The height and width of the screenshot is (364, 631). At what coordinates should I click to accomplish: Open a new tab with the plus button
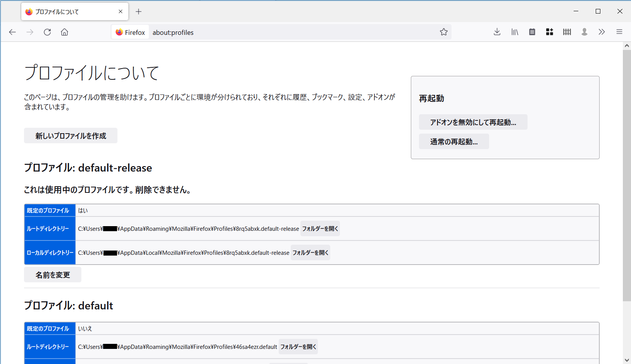click(x=138, y=11)
